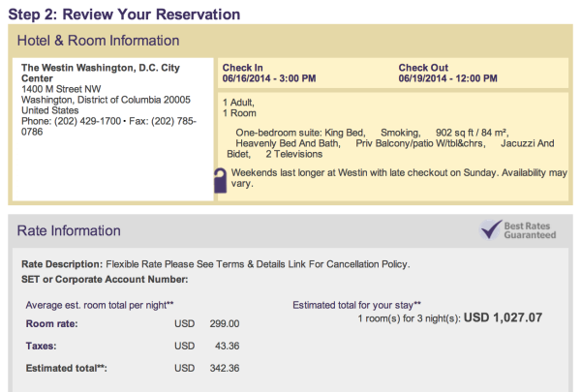Click the purple door hanger icon
The height and width of the screenshot is (392, 581).
coord(221,180)
